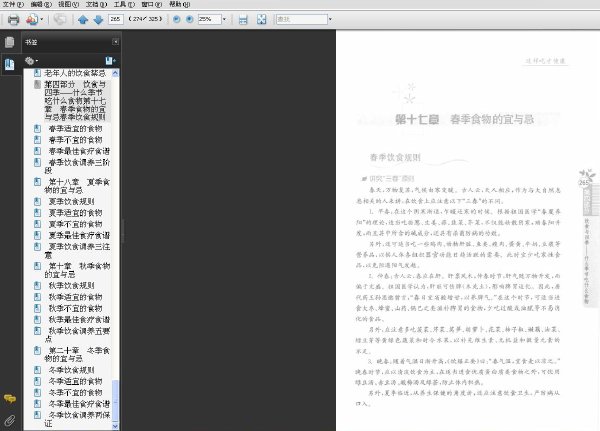Open the page thumbnails panel icon
The height and width of the screenshot is (431, 600).
[x=10, y=42]
